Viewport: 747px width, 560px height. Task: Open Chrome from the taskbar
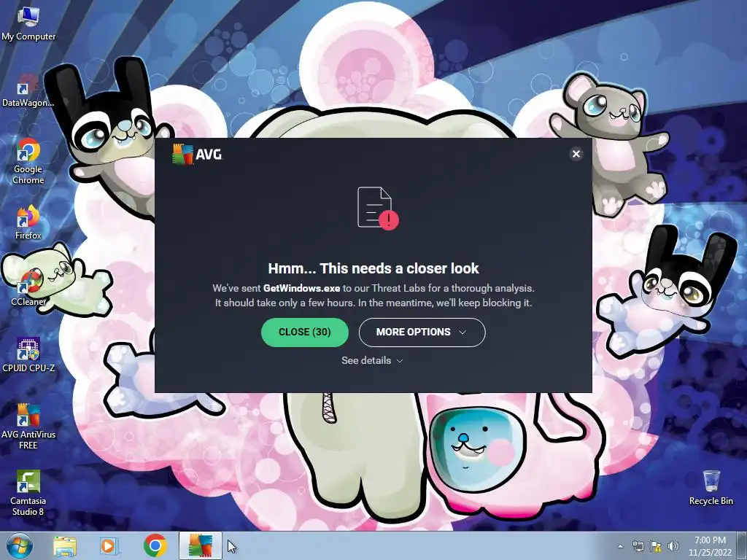click(155, 546)
